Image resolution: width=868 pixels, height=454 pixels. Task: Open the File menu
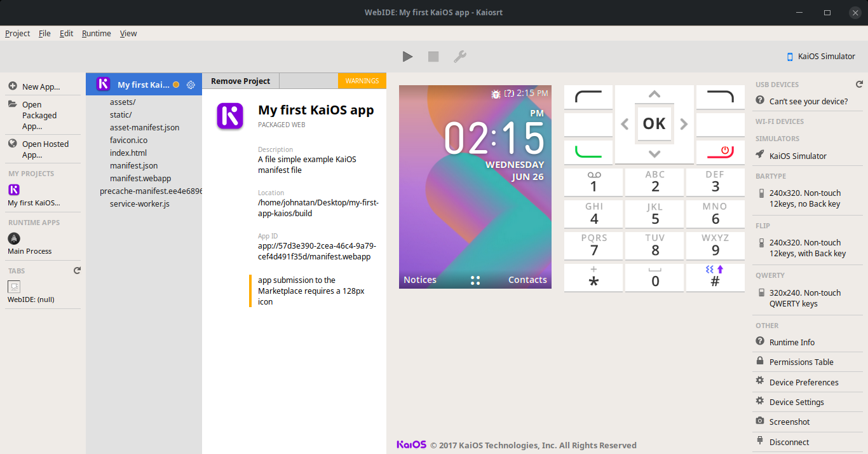pyautogui.click(x=44, y=34)
